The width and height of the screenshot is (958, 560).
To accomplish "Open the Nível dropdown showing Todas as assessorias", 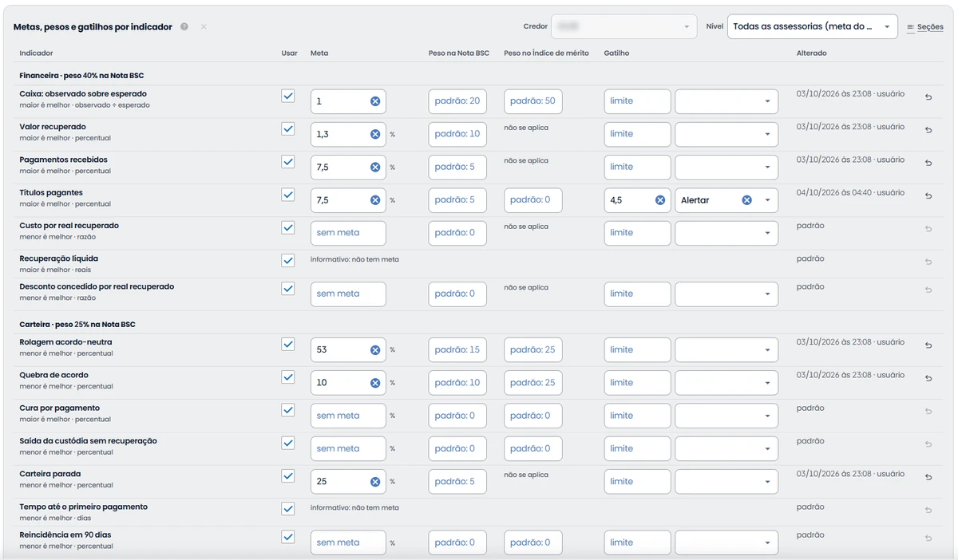I will coord(813,26).
